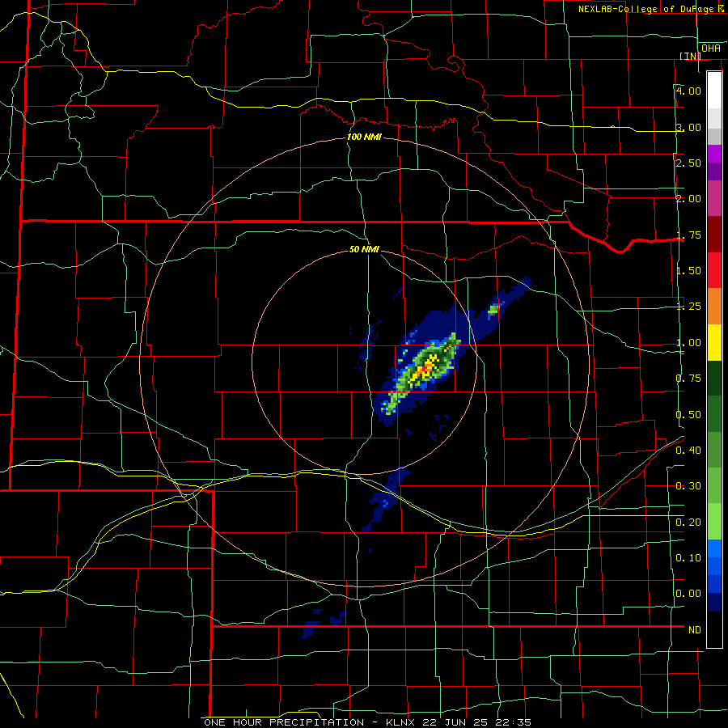Select the dark red swatch beside 1.75
The width and height of the screenshot is (728, 728).
pyautogui.click(x=714, y=235)
